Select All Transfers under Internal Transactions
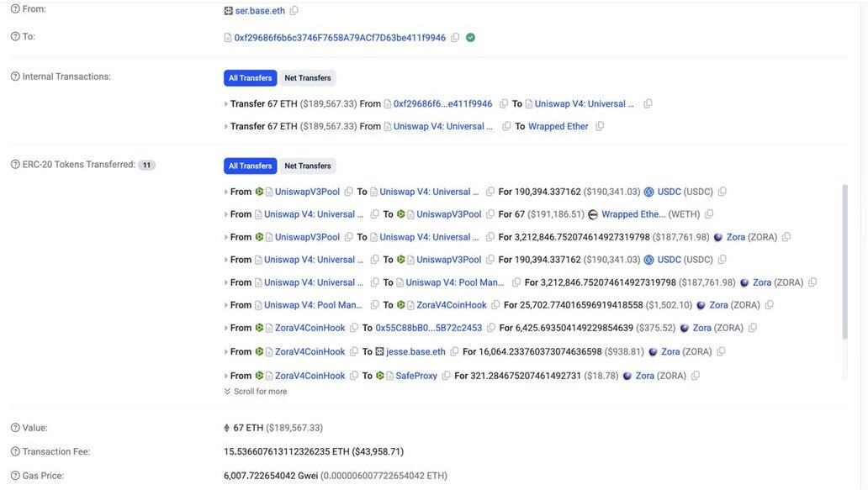868x490 pixels. click(250, 78)
